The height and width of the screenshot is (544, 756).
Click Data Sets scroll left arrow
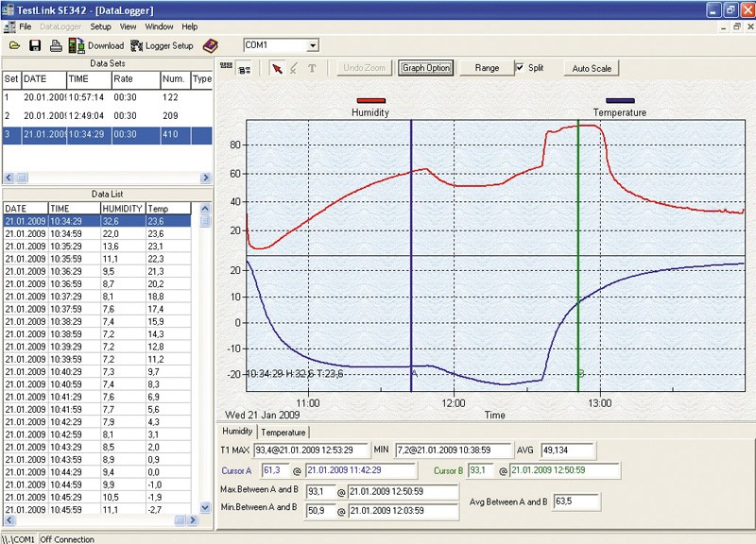point(9,178)
